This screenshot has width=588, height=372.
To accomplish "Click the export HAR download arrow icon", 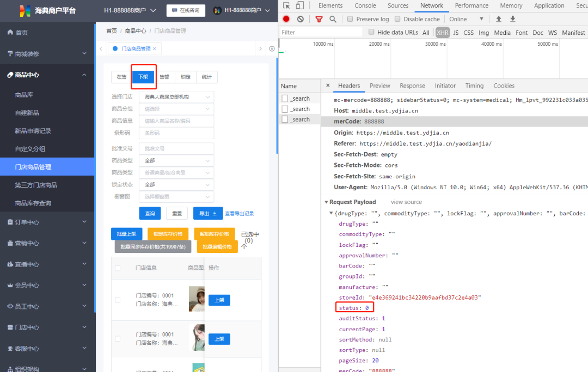I will 513,18.
